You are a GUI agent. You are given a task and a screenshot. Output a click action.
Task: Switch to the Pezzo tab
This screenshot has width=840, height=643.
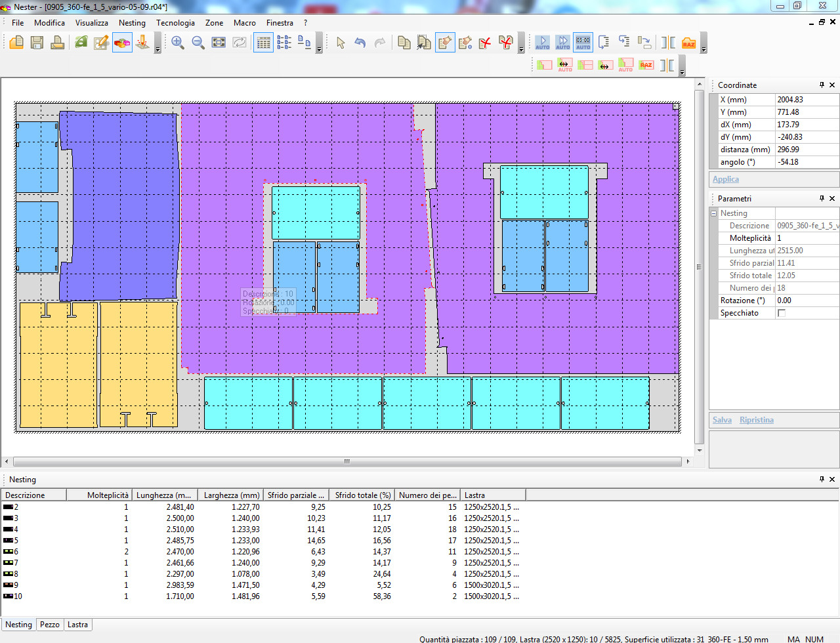pos(50,625)
